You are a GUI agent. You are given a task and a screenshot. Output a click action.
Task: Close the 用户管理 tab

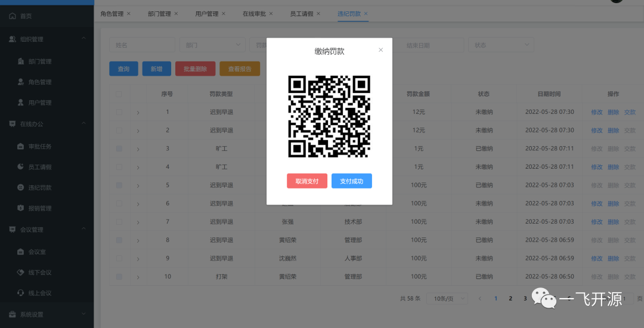(x=224, y=14)
